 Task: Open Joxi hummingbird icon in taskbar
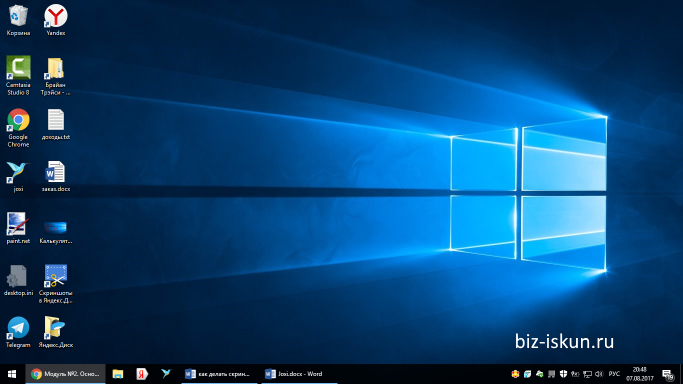(166, 374)
